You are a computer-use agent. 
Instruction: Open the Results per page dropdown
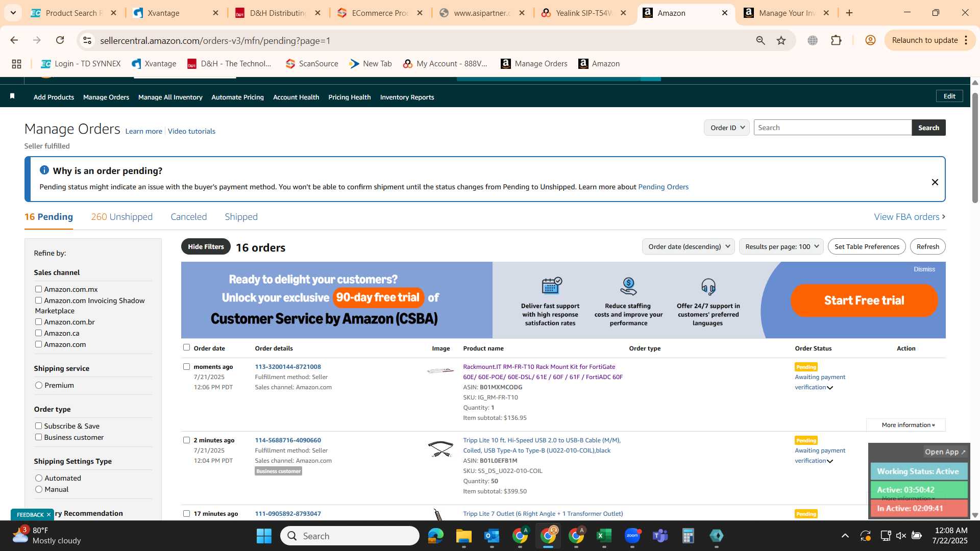[781, 246]
